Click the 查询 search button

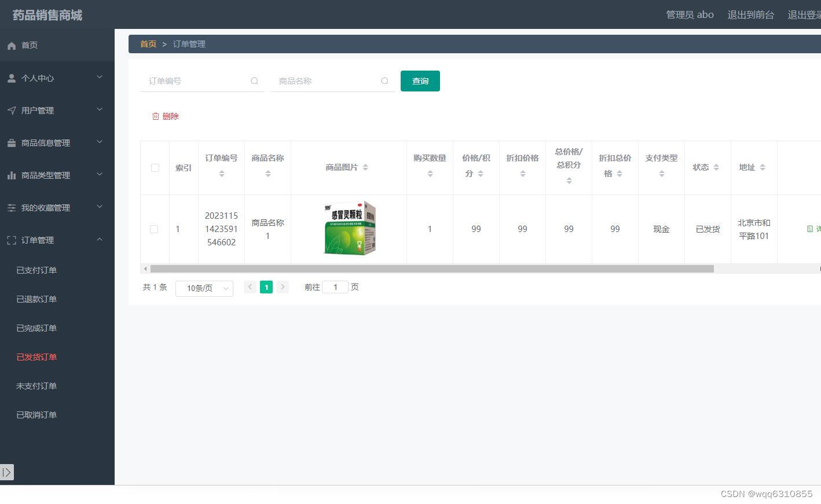[420, 81]
